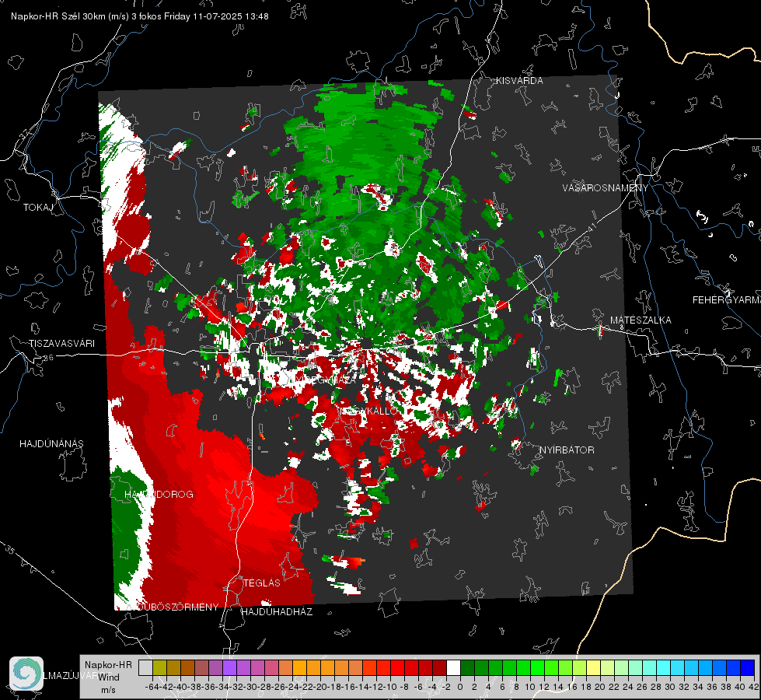This screenshot has height=700, width=761.
Task: Pick the cyan swatch between 28 and 30
Action: click(663, 667)
